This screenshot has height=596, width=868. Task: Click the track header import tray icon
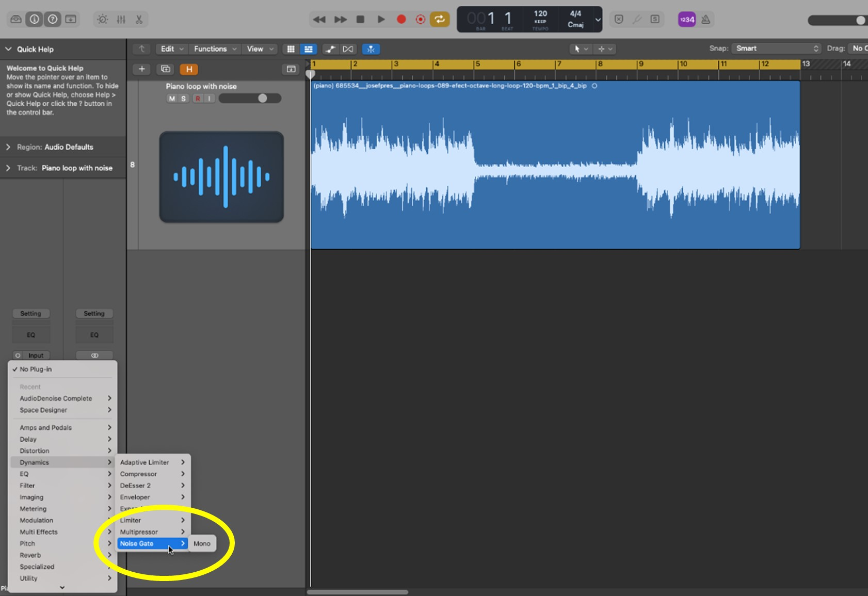coord(291,69)
